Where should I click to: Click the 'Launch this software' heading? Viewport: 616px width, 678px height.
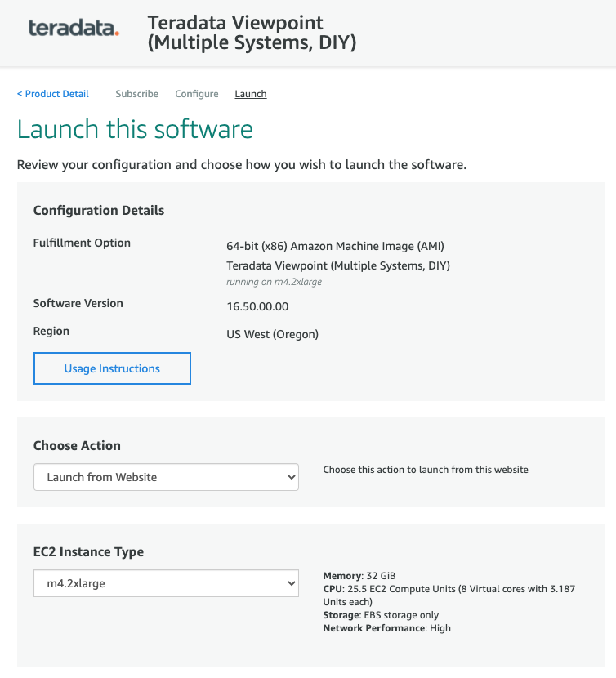(135, 130)
